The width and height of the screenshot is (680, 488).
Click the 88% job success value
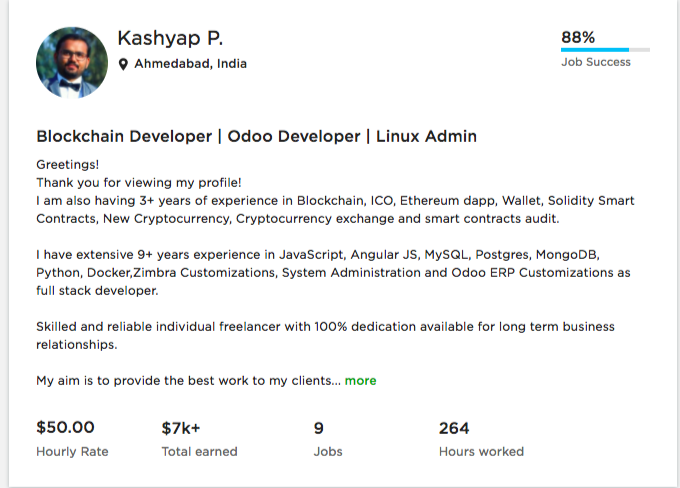(x=578, y=37)
